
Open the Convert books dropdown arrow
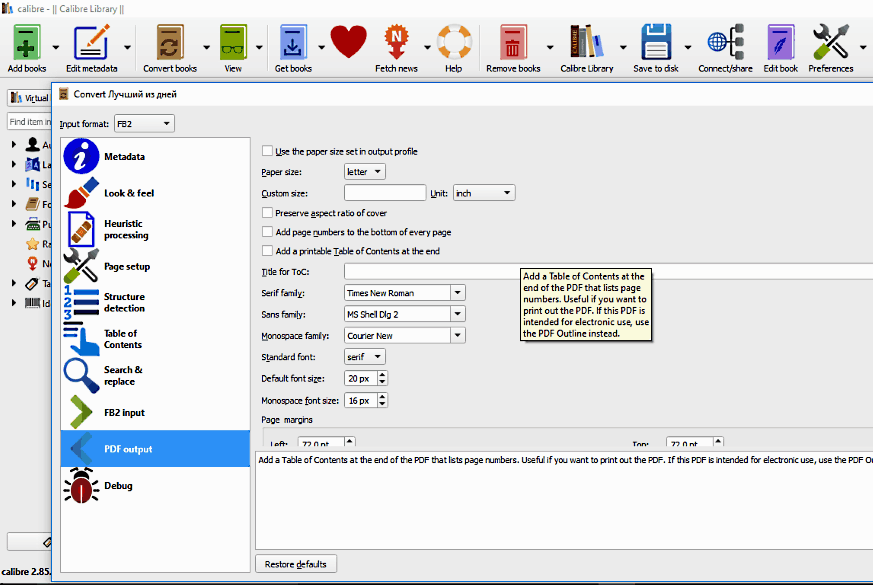(x=206, y=47)
